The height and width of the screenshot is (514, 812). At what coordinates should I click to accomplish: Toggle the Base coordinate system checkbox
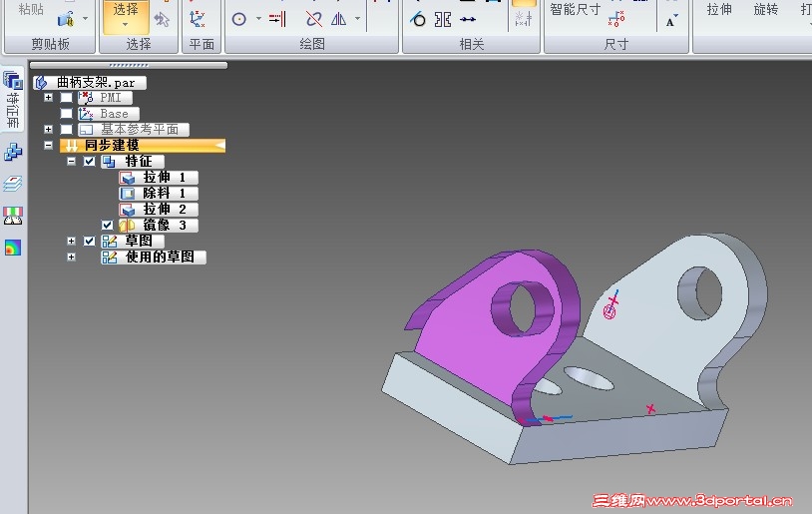tap(66, 113)
